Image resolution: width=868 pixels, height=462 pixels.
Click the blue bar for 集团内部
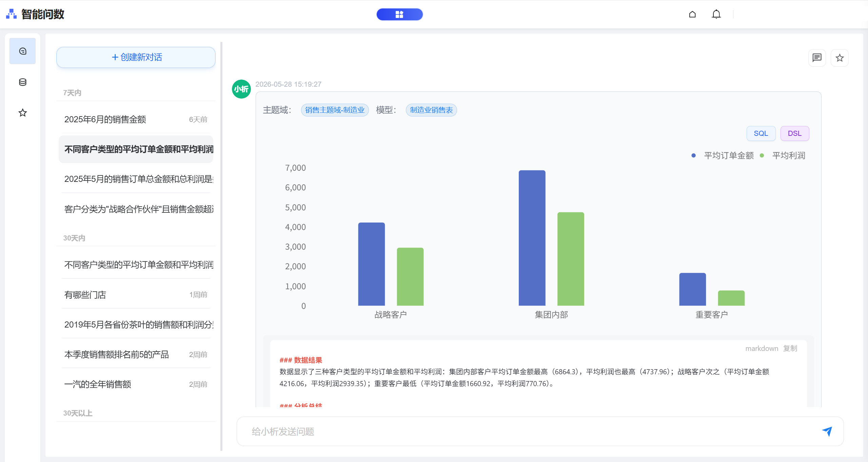[532, 238]
